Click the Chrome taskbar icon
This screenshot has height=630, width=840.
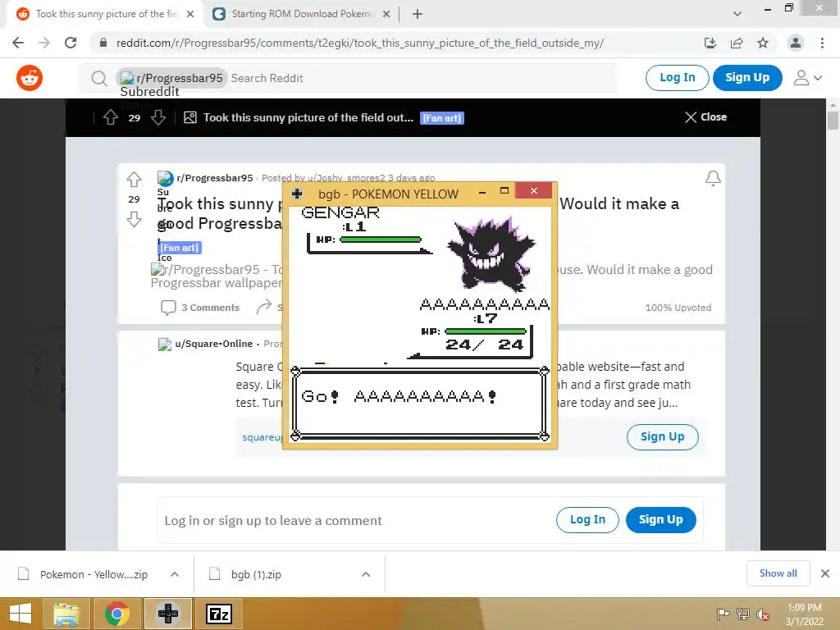pyautogui.click(x=116, y=614)
